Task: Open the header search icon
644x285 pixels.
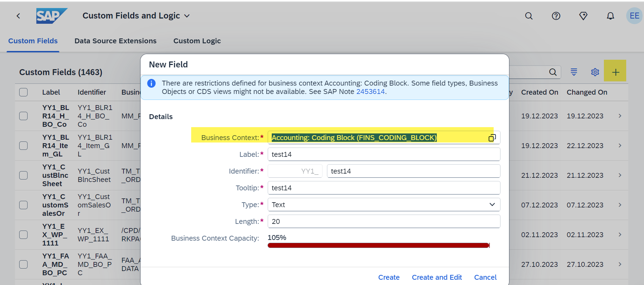Action: click(529, 16)
